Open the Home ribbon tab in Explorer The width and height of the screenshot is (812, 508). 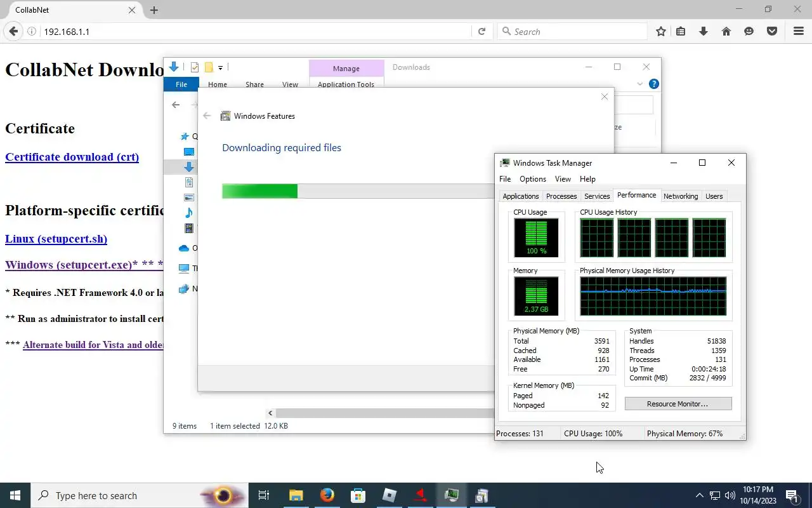coord(218,84)
